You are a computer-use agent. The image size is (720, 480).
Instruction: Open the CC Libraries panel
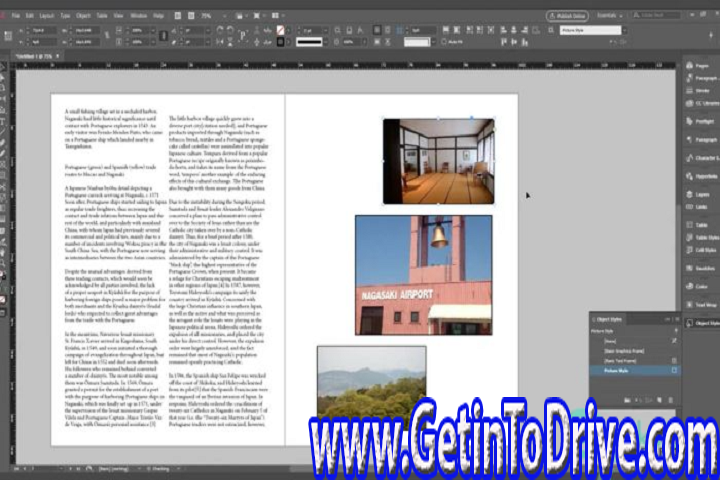click(x=701, y=103)
